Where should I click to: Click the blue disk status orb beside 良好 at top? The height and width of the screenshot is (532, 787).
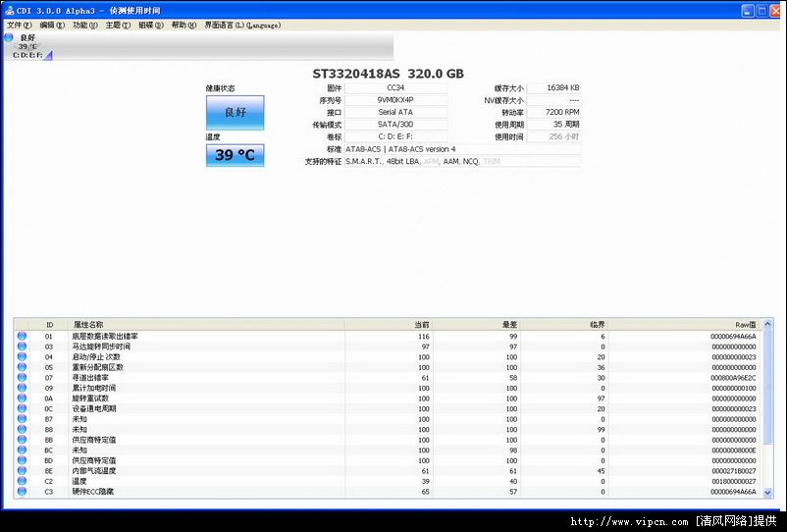[x=9, y=37]
